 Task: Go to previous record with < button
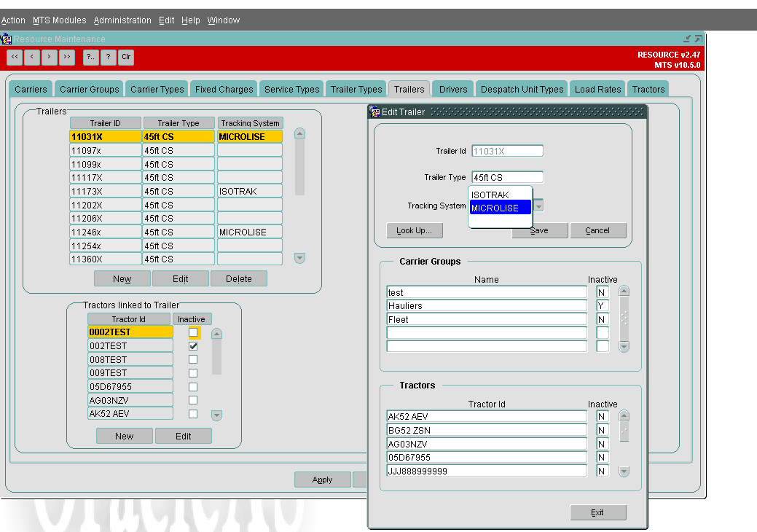point(32,57)
